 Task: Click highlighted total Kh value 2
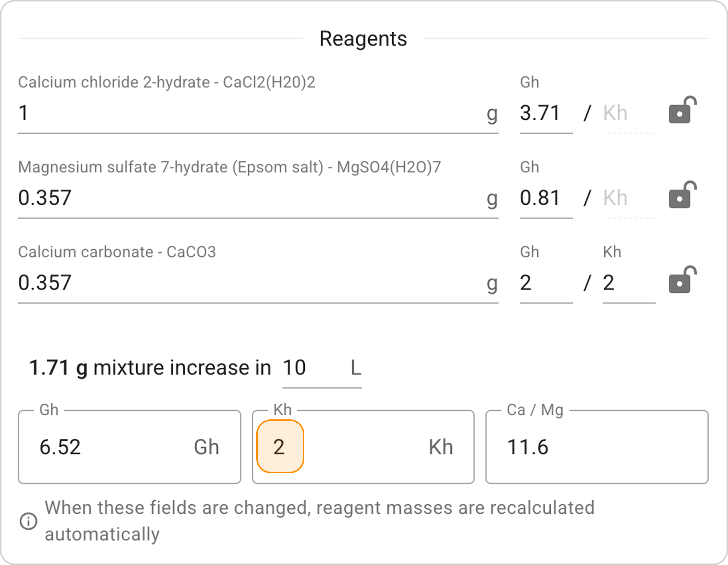(x=280, y=447)
